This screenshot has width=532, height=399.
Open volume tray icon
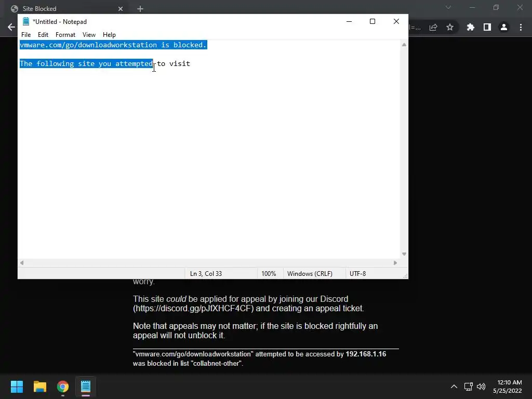[x=481, y=387]
